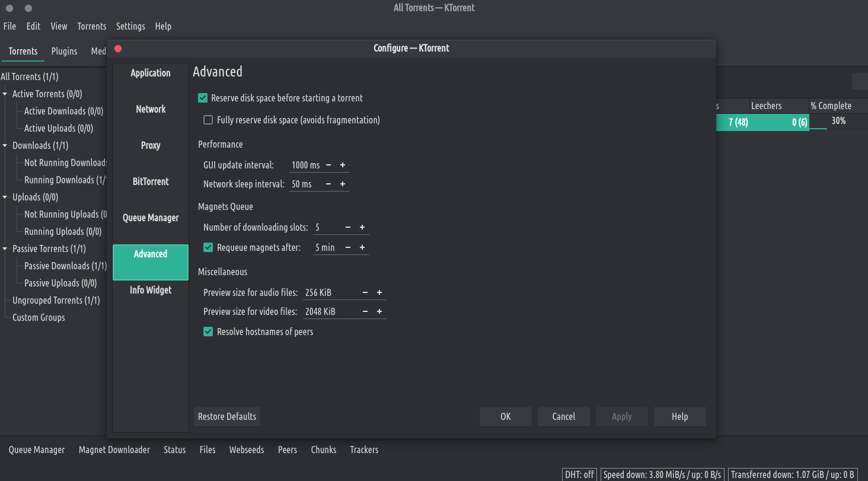Toggle Resolve hostnames of peers checkbox
Screen dimensions: 868x481
tap(208, 332)
